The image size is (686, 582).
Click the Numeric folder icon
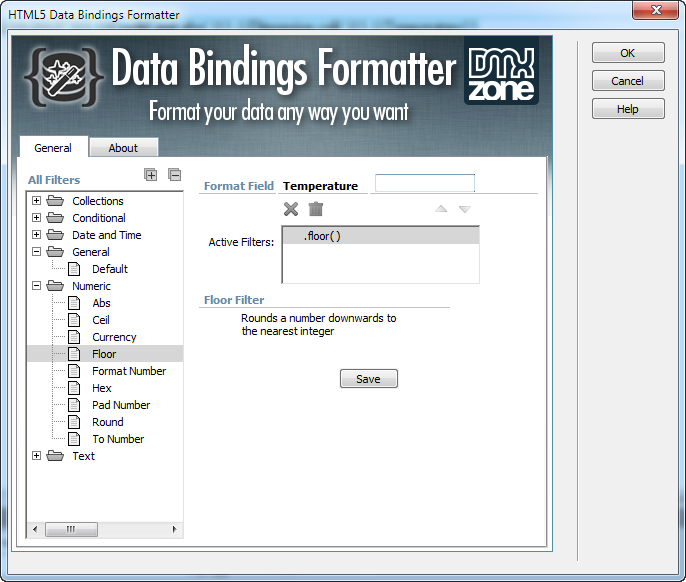click(x=55, y=286)
